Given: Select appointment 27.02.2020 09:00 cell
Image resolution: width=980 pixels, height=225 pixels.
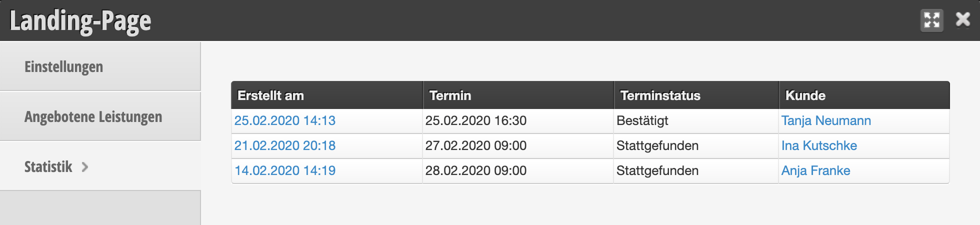Looking at the screenshot, I should (518, 145).
